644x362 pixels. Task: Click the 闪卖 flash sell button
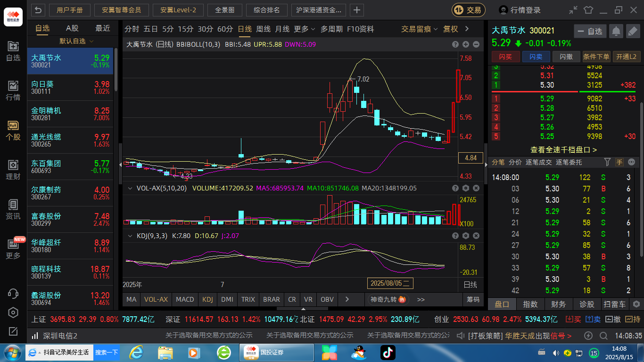pyautogui.click(x=536, y=57)
